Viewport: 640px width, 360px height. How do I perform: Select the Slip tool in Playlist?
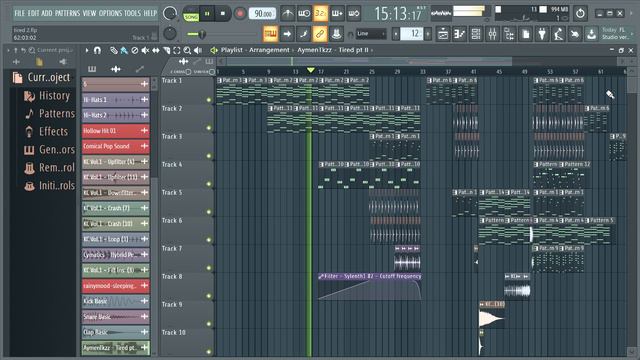(156, 51)
